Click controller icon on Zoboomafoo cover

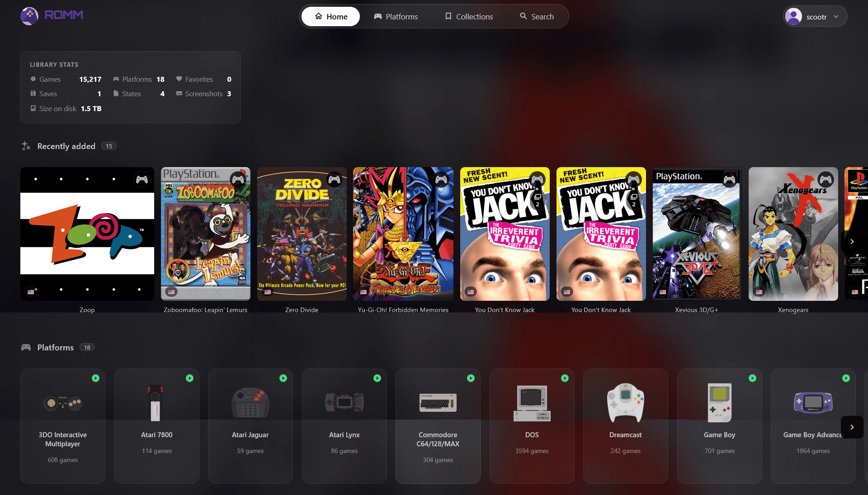point(238,180)
